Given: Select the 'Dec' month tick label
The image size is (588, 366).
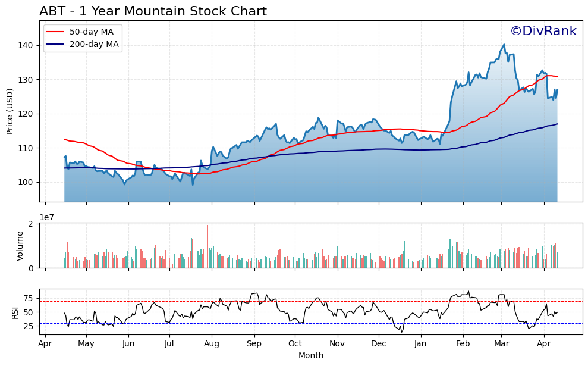Looking at the screenshot, I should (x=379, y=343).
